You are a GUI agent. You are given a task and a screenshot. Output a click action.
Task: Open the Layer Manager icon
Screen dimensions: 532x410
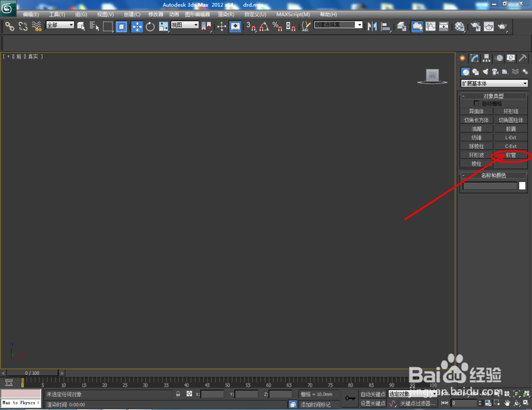(x=402, y=27)
